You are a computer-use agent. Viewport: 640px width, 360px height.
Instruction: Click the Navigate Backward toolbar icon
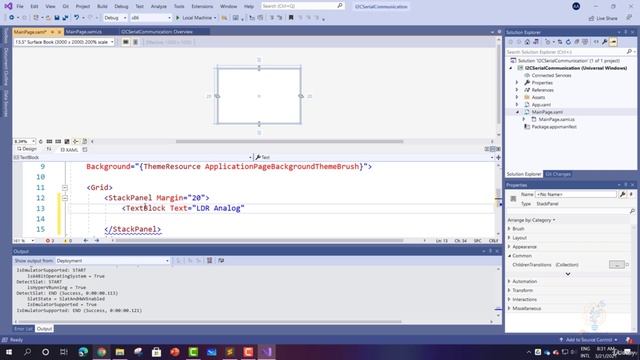pyautogui.click(x=11, y=18)
